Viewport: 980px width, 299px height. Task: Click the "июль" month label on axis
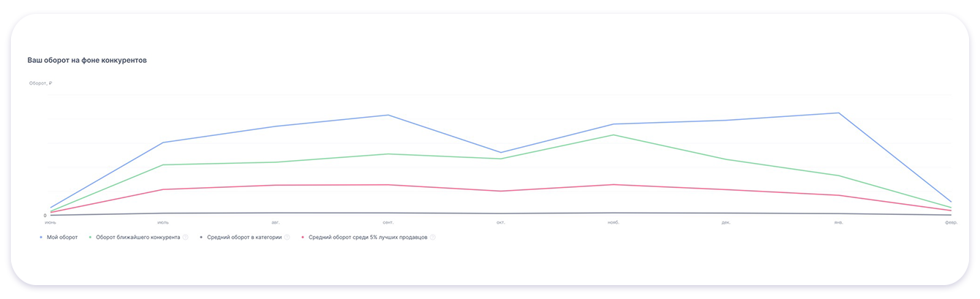coord(163,222)
